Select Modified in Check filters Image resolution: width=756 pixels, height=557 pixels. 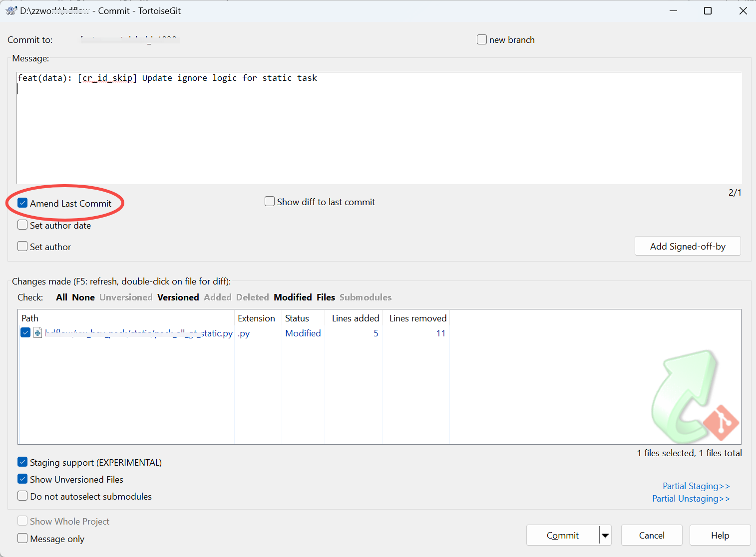coord(293,297)
